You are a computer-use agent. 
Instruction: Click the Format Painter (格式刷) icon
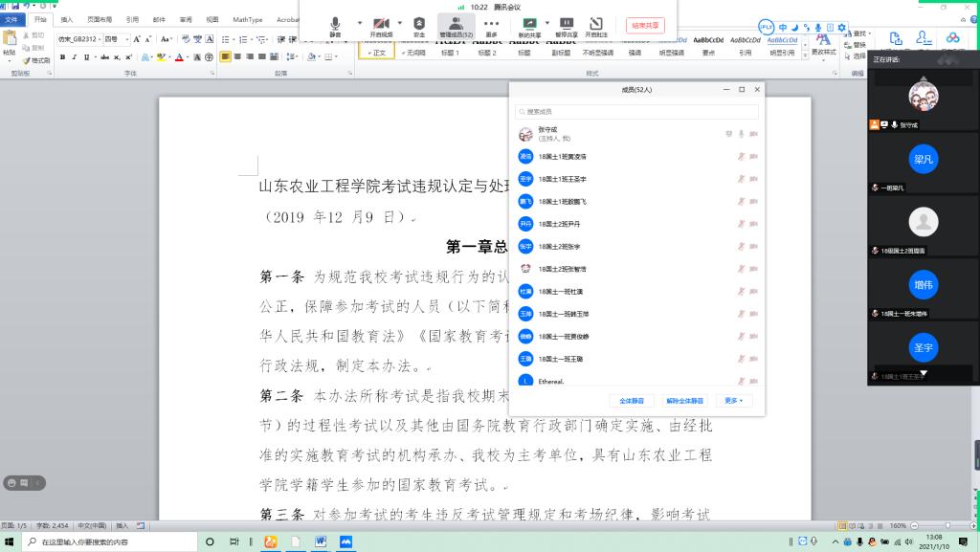pyautogui.click(x=37, y=60)
